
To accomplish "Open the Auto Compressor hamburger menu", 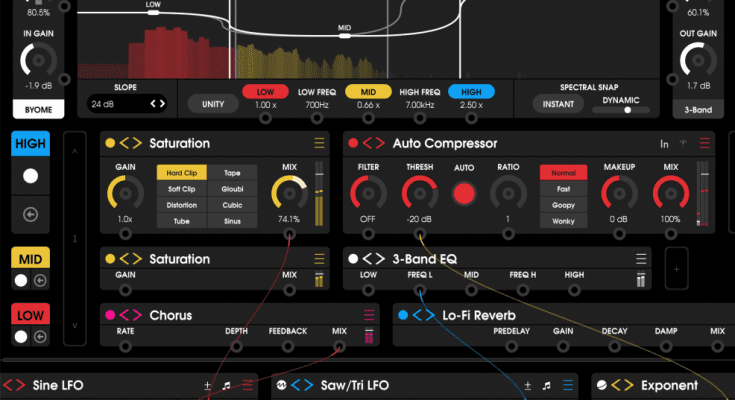I will click(705, 144).
